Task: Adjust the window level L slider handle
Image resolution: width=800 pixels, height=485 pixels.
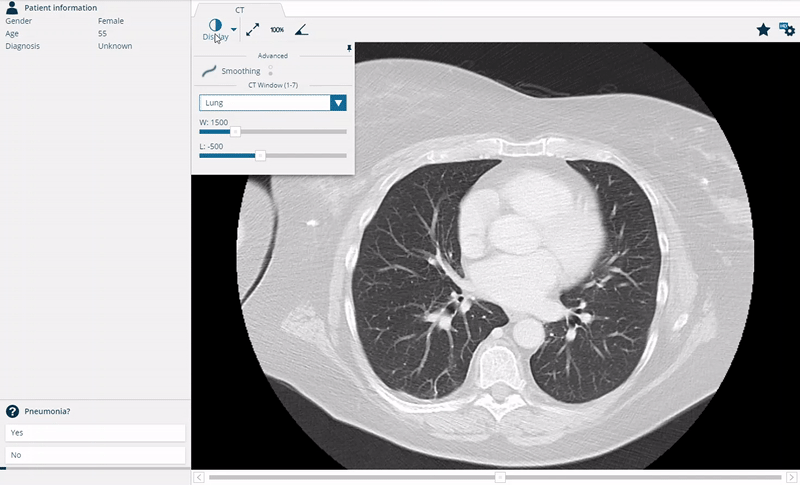Action: 260,156
